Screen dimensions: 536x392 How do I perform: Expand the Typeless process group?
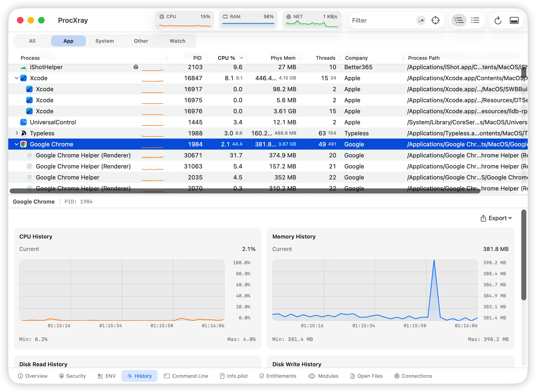point(17,133)
